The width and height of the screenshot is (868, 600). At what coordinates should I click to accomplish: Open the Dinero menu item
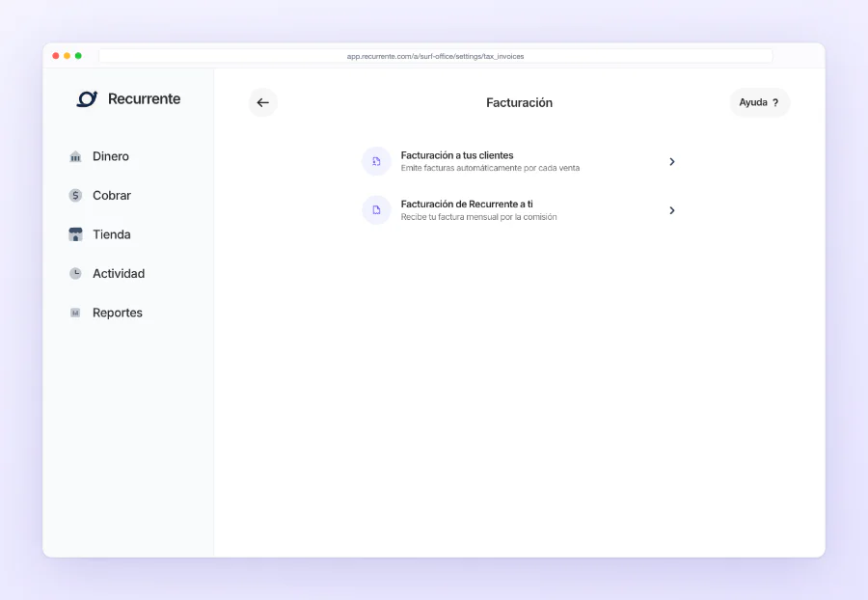pos(111,156)
